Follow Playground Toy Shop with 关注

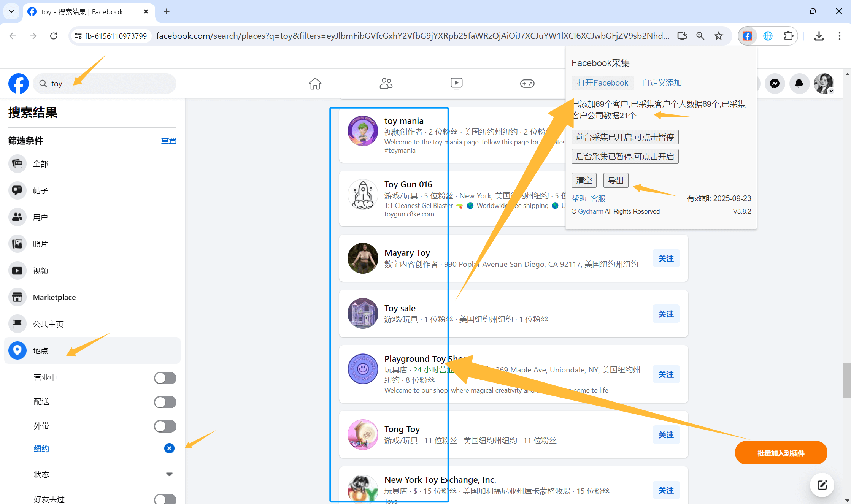coord(666,374)
